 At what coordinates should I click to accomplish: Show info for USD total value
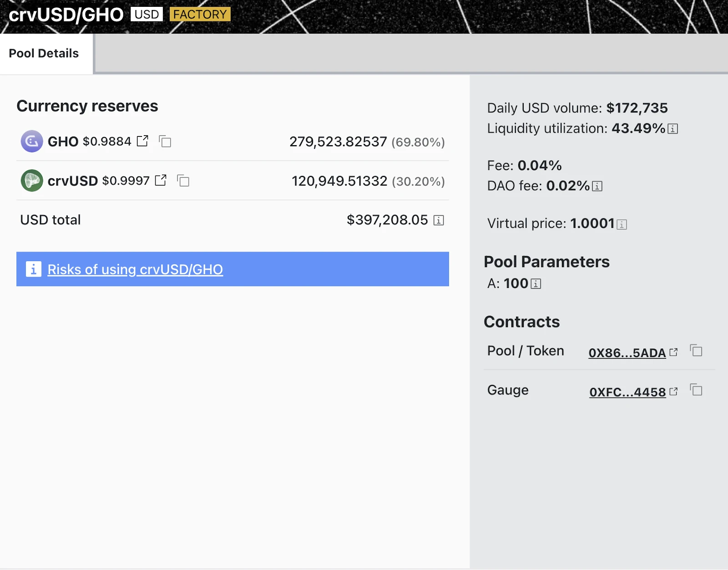pos(439,221)
